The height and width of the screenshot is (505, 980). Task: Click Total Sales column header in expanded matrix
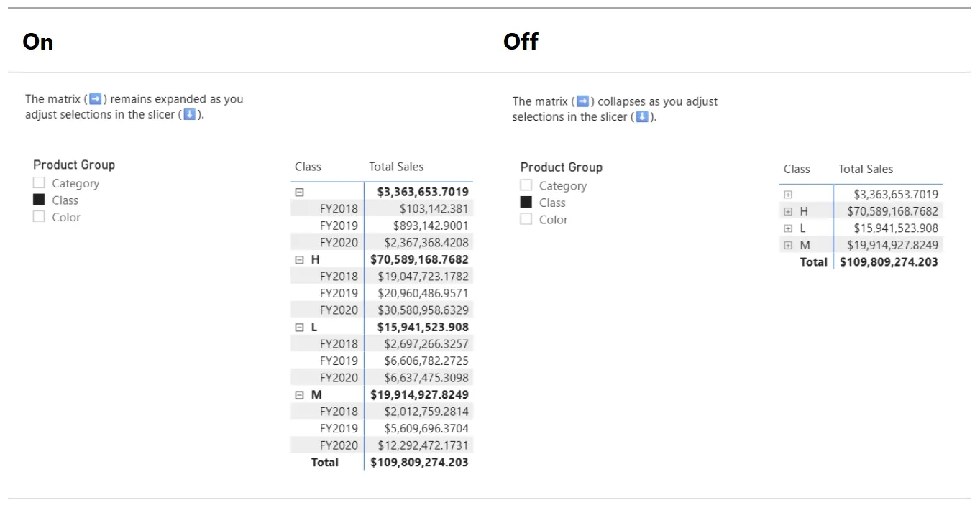(x=396, y=167)
